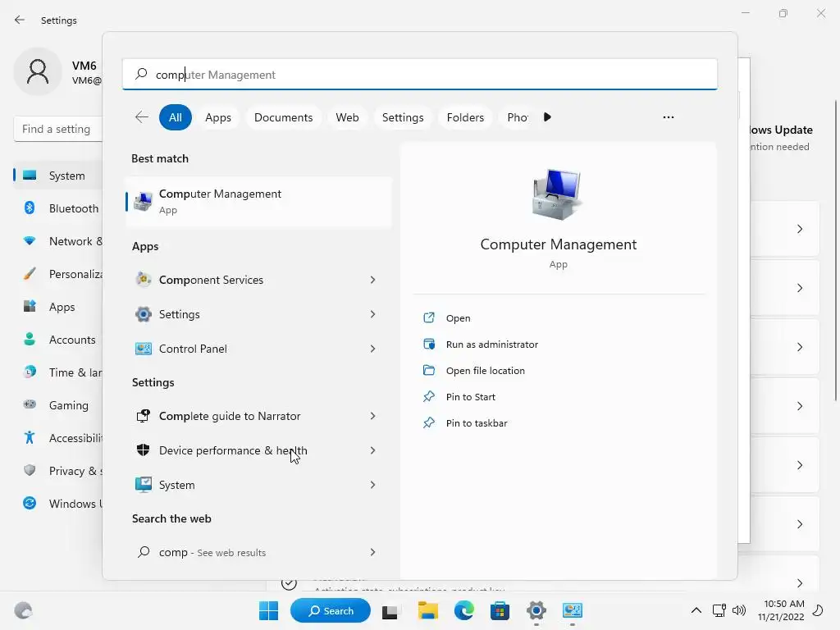This screenshot has height=630, width=840.
Task: Click the Device performance & health shield icon
Action: pyautogui.click(x=143, y=450)
